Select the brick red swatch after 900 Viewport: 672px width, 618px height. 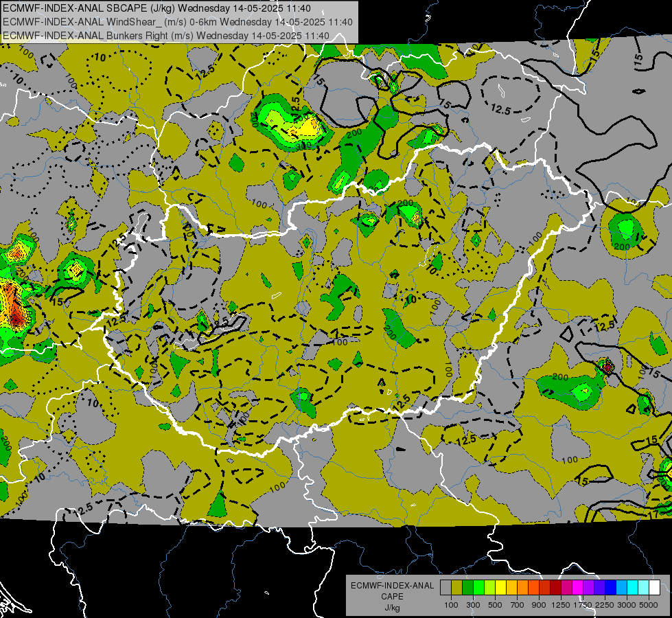tap(545, 588)
